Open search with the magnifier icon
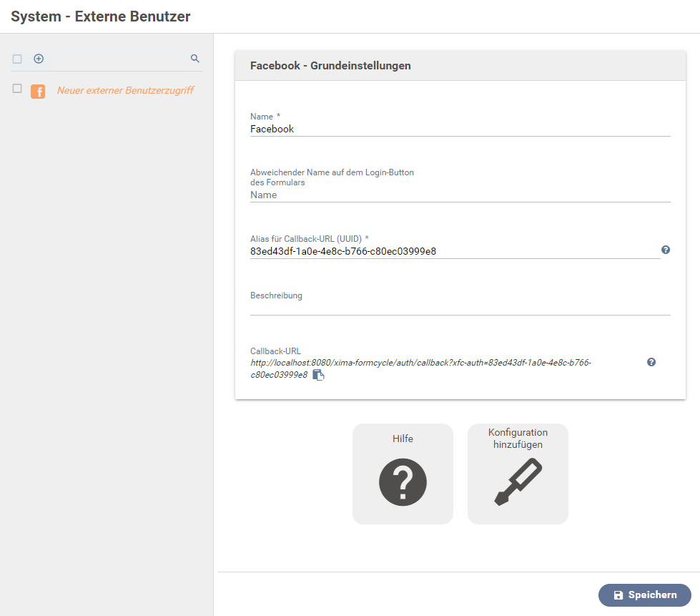 point(195,59)
